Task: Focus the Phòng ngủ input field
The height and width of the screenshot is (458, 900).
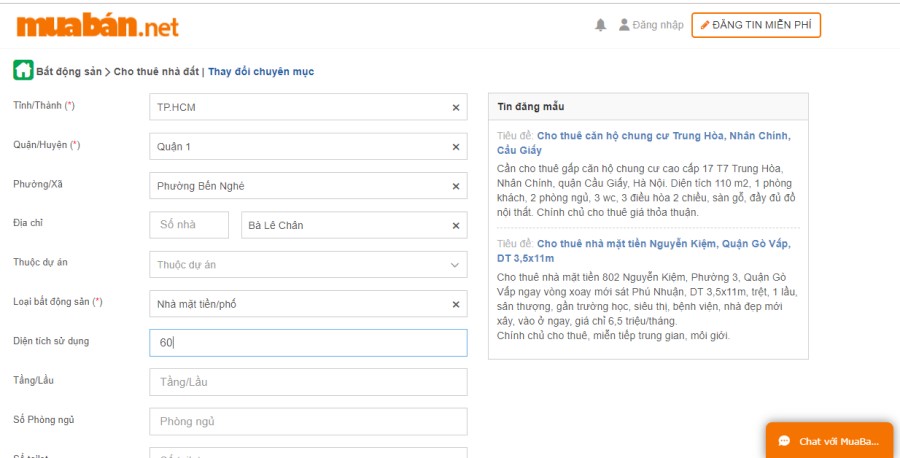Action: (x=308, y=422)
